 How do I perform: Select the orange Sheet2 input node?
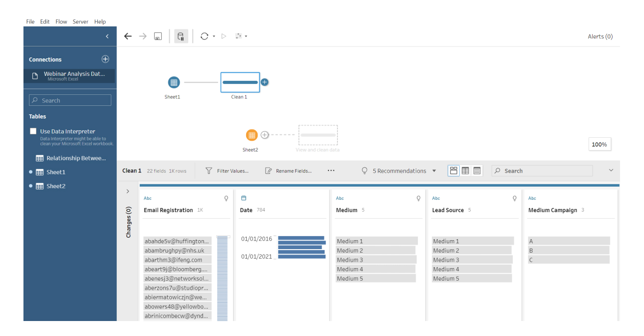(252, 135)
